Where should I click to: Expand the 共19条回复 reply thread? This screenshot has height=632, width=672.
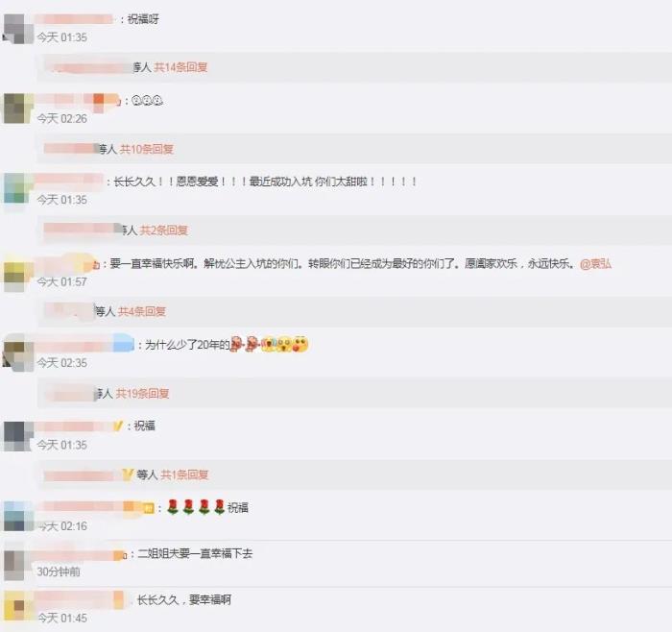[142, 393]
